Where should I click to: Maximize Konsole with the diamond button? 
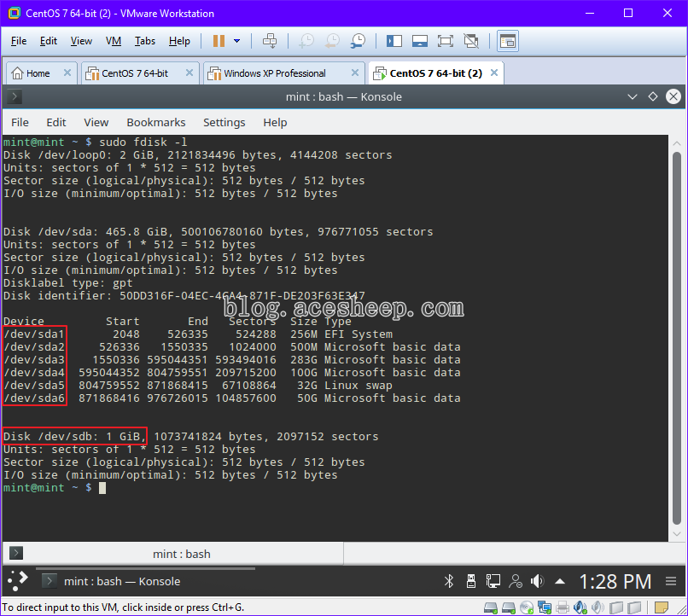tap(653, 96)
